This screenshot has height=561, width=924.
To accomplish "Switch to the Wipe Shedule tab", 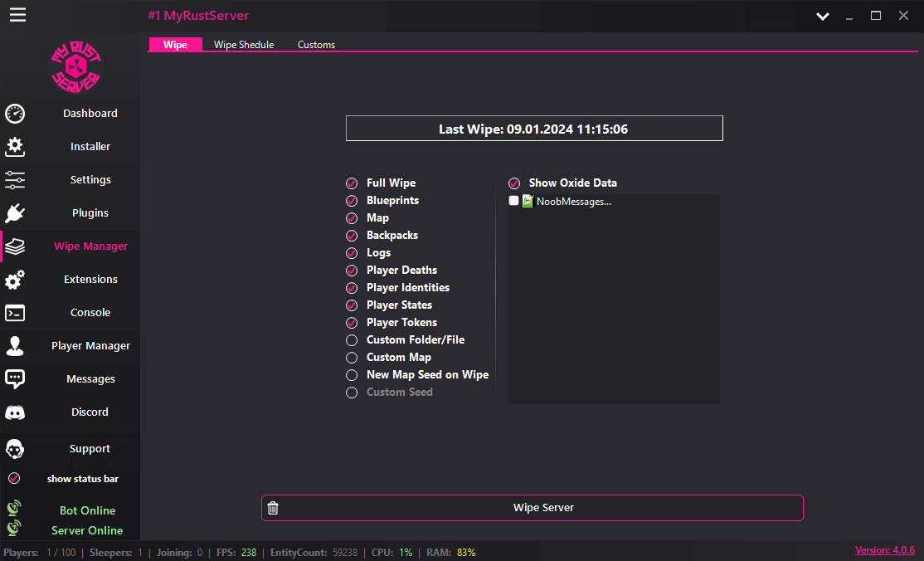I will point(244,44).
